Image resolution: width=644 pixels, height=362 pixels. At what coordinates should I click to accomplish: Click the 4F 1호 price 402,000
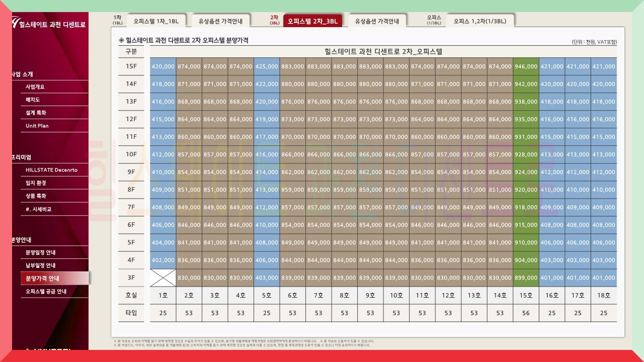coord(163,260)
